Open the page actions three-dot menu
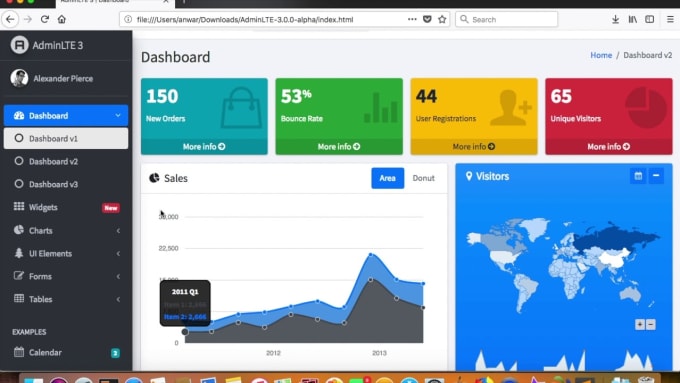This screenshot has height=383, width=680. [412, 19]
